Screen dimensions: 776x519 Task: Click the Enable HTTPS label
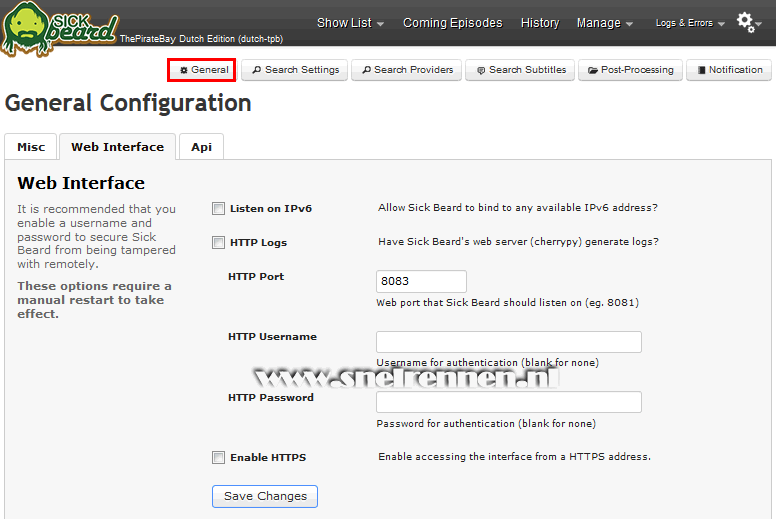click(x=268, y=457)
